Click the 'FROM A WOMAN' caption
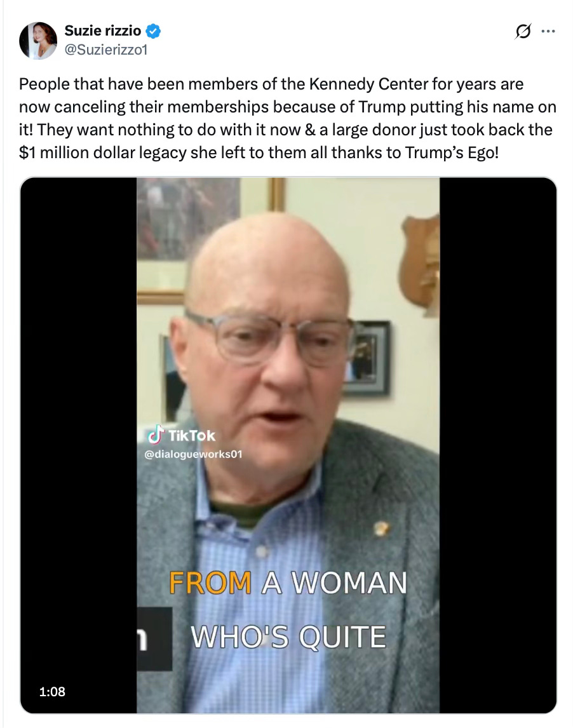The height and width of the screenshot is (728, 573). 288,583
